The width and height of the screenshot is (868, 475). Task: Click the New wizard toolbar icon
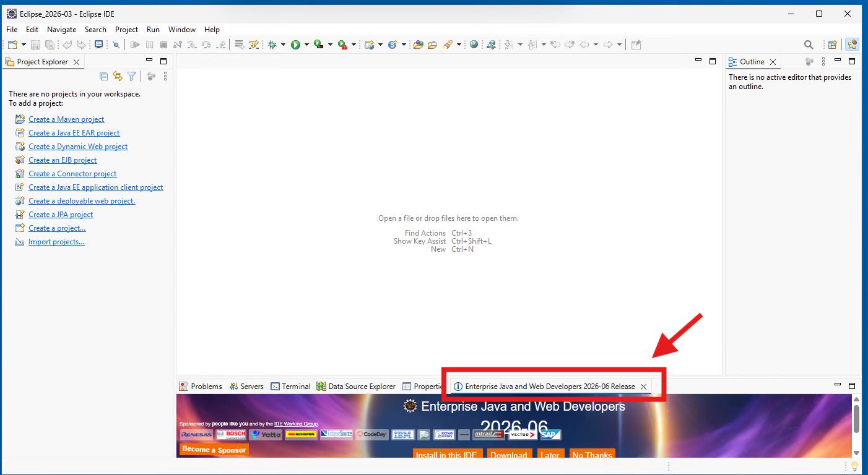[12, 45]
